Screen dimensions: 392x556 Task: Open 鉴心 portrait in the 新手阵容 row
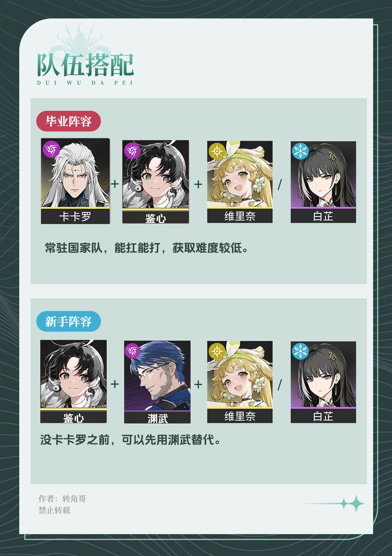(x=73, y=381)
